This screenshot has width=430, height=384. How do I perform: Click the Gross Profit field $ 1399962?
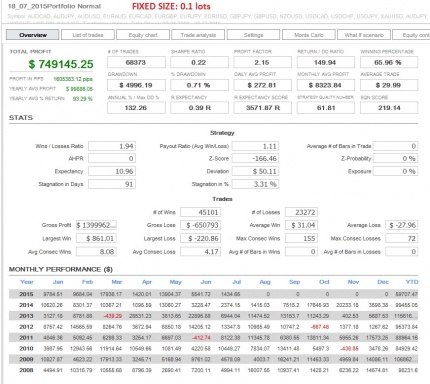tap(96, 225)
